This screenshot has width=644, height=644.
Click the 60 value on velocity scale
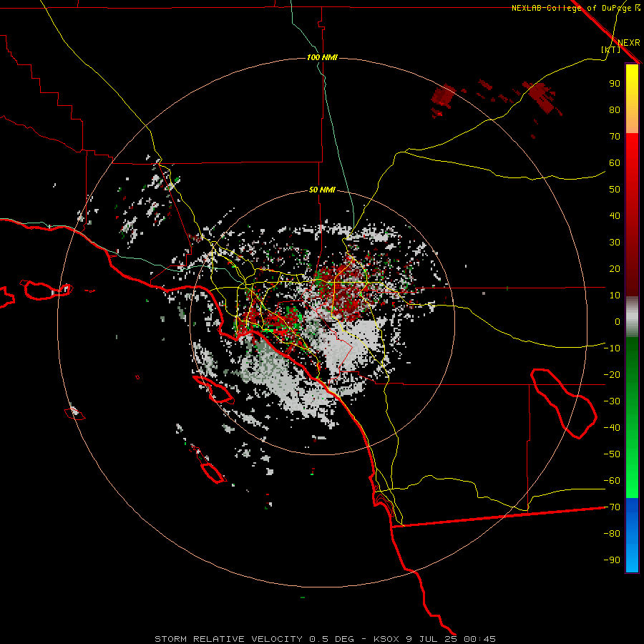pos(615,163)
